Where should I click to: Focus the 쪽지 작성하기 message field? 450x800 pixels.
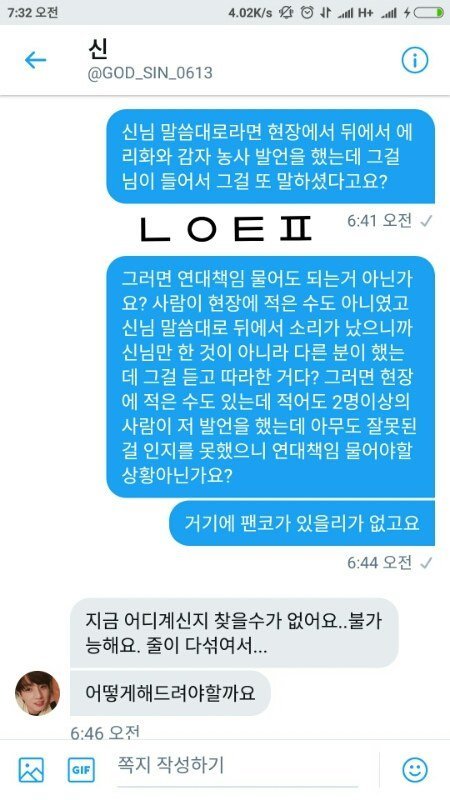tap(238, 765)
